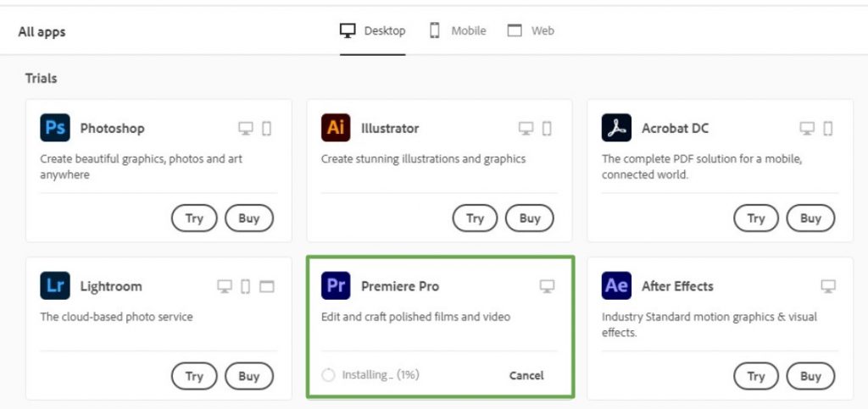Click Photoshop's mobile platform icon

pyautogui.click(x=267, y=129)
